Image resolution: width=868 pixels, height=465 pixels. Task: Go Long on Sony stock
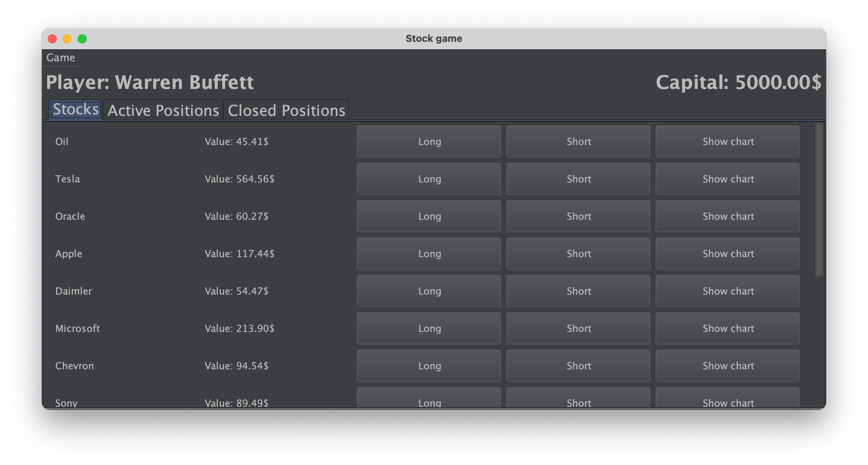tap(429, 400)
